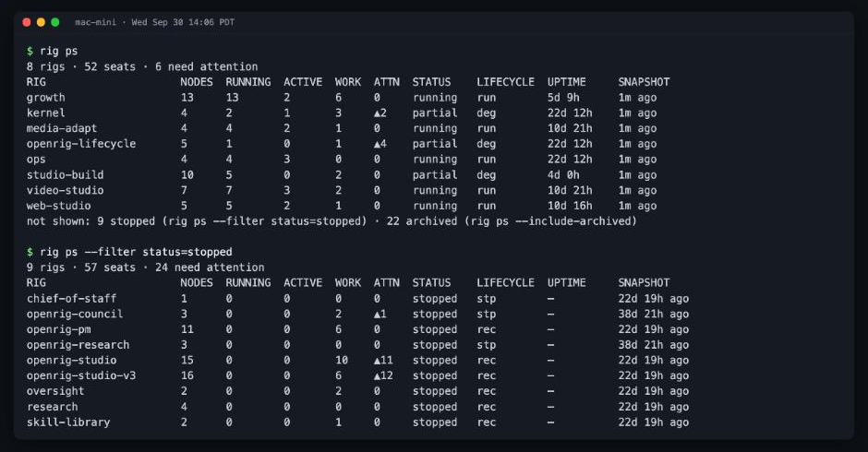The height and width of the screenshot is (452, 868).
Task: Select the 'growth' rig name
Action: [x=46, y=98]
